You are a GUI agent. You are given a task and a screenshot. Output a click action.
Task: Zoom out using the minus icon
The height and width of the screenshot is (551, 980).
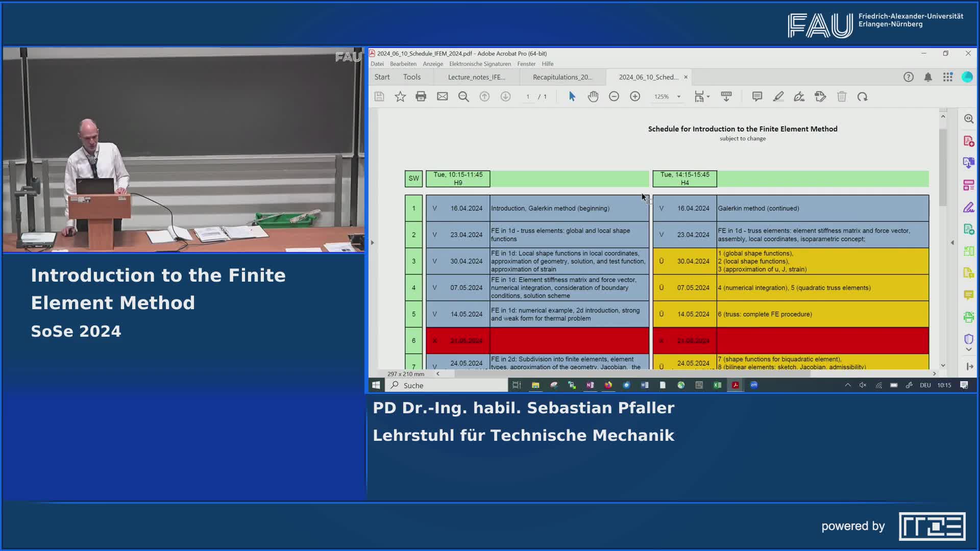614,96
